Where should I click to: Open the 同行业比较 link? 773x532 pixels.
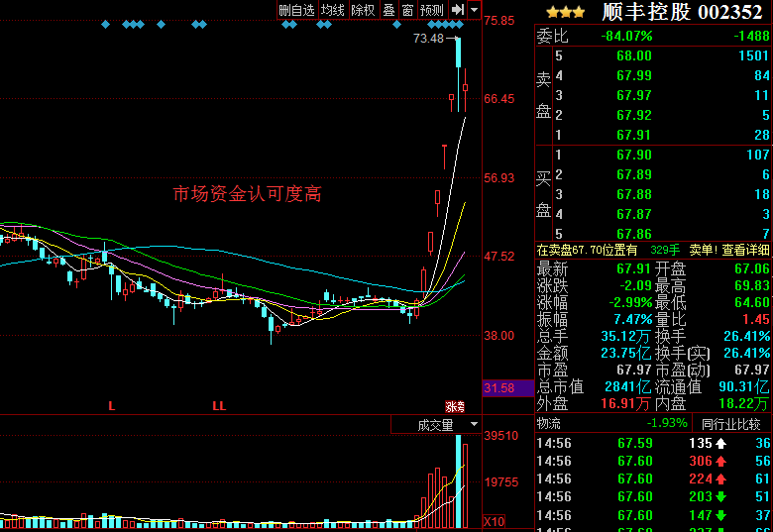coord(730,424)
